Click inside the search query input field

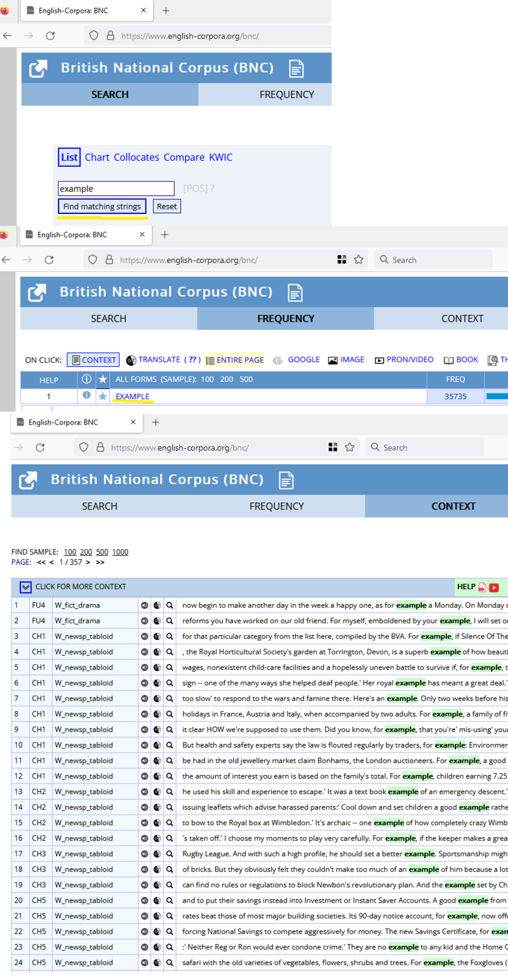pos(116,188)
